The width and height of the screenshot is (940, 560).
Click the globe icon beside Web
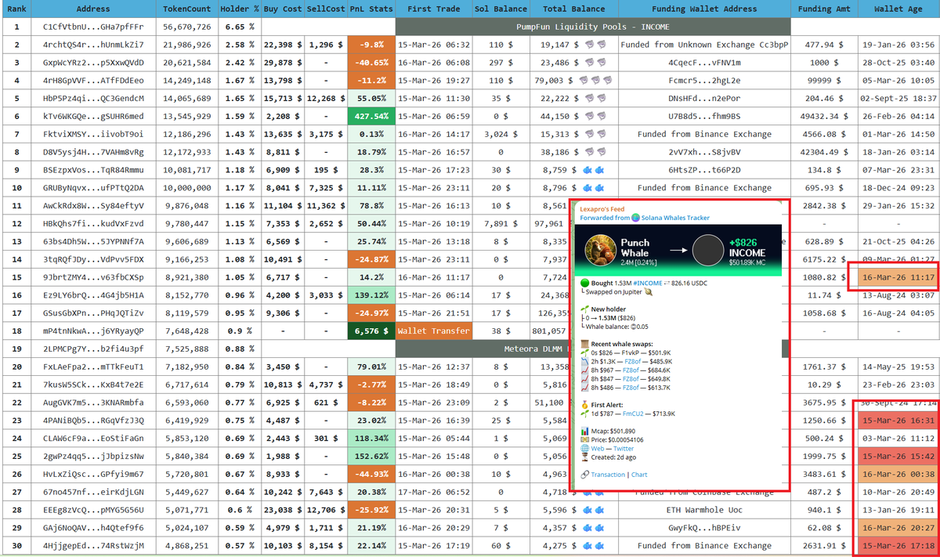click(x=584, y=449)
